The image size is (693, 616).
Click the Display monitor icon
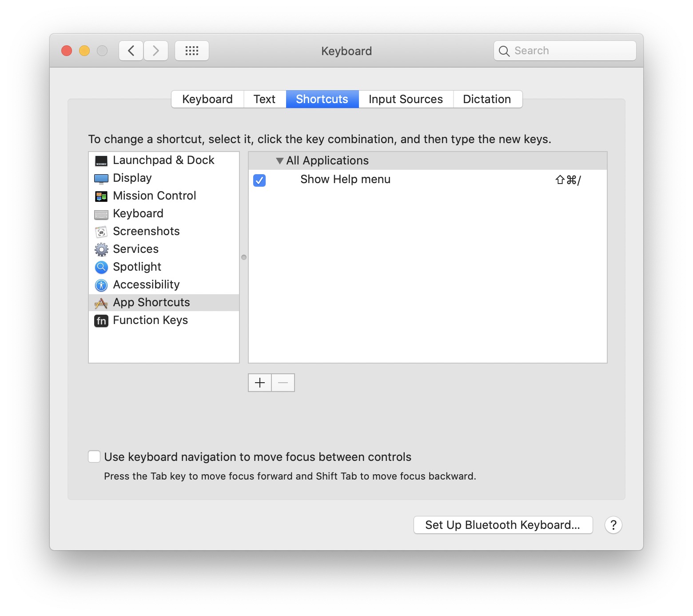101,179
